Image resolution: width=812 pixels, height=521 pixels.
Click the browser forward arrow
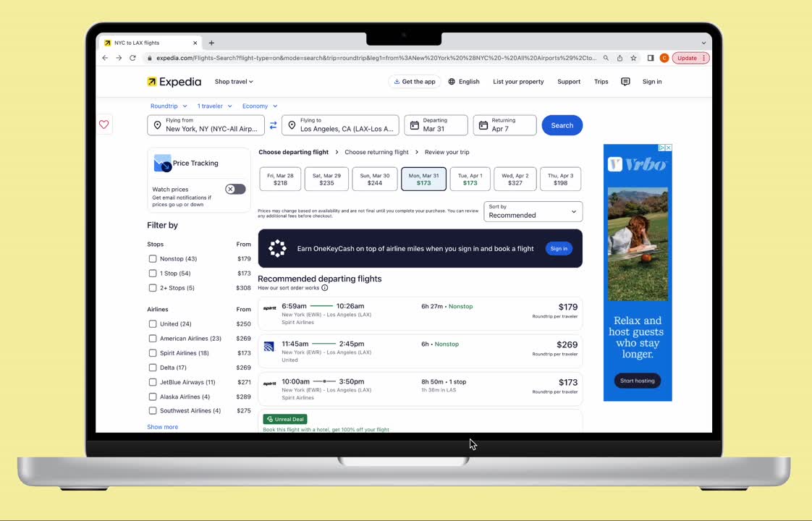[x=119, y=58]
